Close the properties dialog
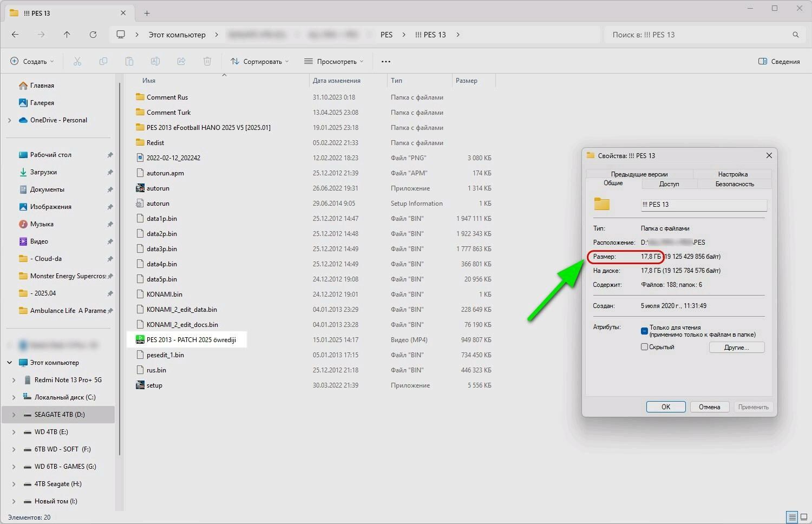The image size is (812, 524). tap(769, 155)
